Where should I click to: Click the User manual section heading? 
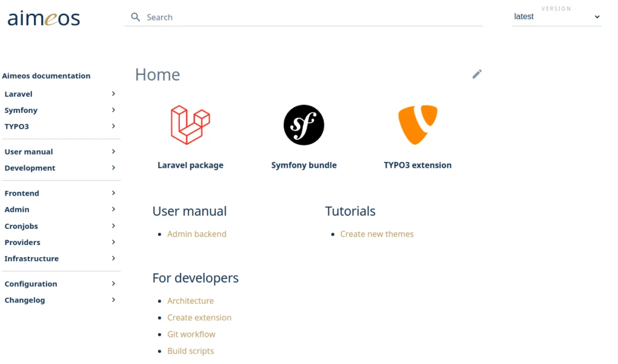[190, 211]
